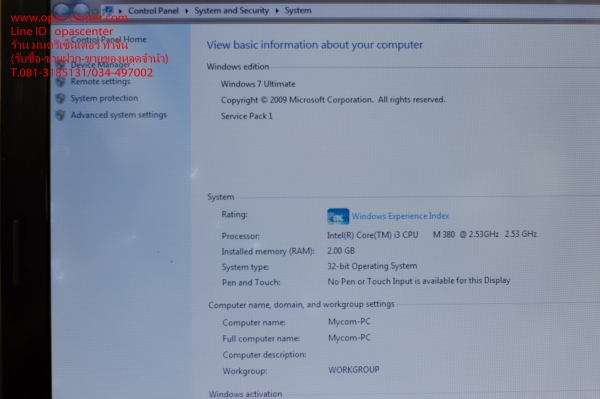Viewport: 600px width, 399px height.
Task: Open the Windows Experience Index link
Action: [400, 216]
